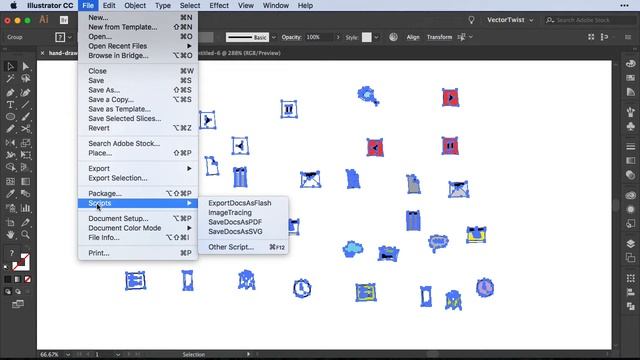Open zoom level dropdown at 66.67%
The width and height of the screenshot is (640, 360).
pyautogui.click(x=68, y=355)
